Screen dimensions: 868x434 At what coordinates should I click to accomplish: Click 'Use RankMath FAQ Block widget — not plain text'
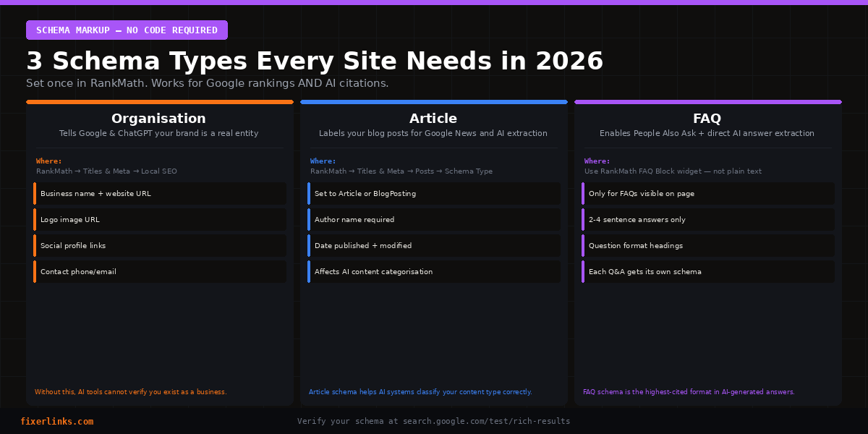tap(673, 171)
